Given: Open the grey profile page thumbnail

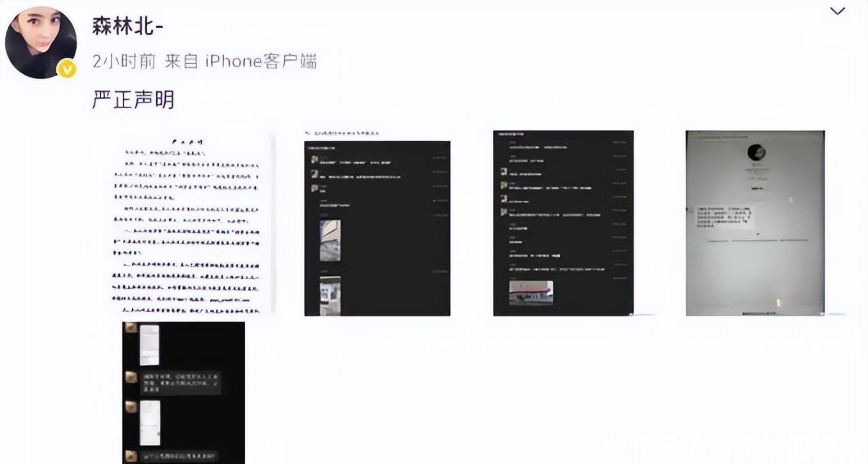Looking at the screenshot, I should point(755,223).
